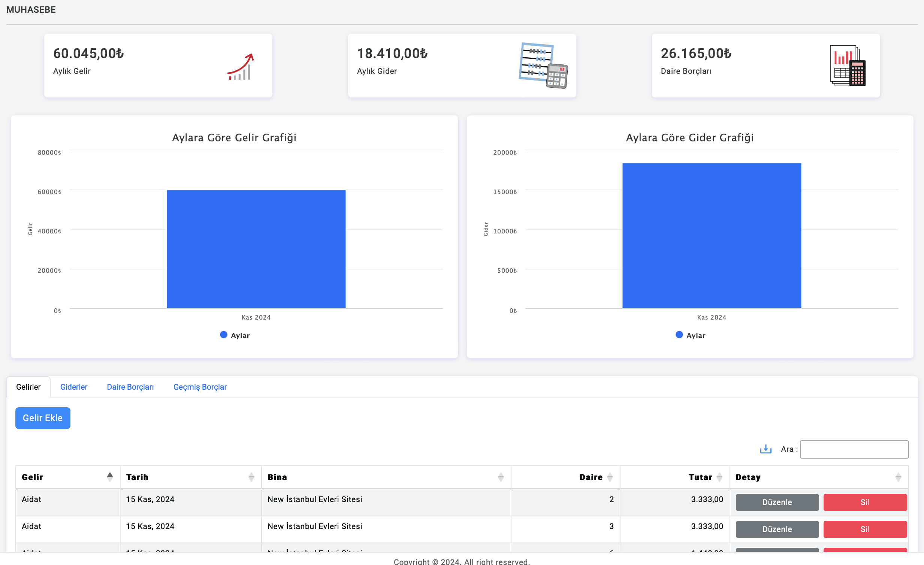Image resolution: width=924 pixels, height=565 pixels.
Task: Click Kas 2024 label under expense chart
Action: click(712, 318)
